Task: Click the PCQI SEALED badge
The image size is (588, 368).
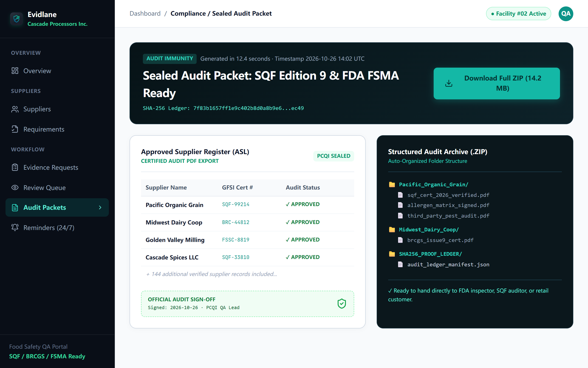Action: click(333, 156)
